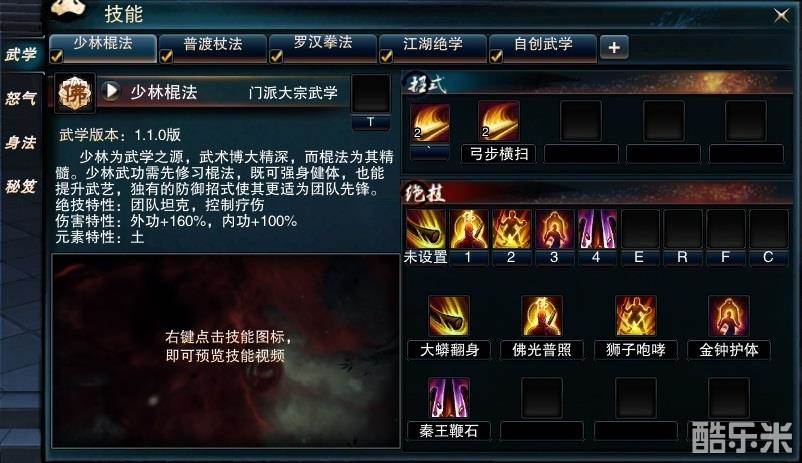Select the 金钟护体 skill icon
This screenshot has width=802, height=463.
click(729, 316)
